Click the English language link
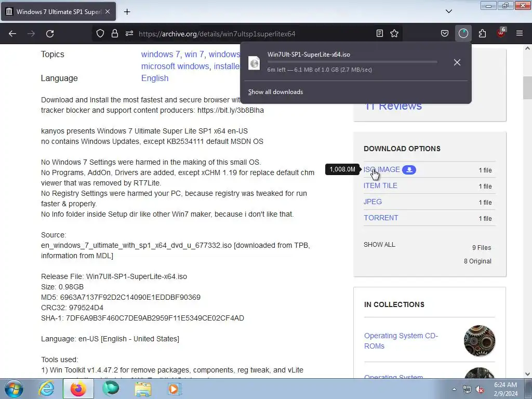Image resolution: width=532 pixels, height=399 pixels. click(x=155, y=78)
